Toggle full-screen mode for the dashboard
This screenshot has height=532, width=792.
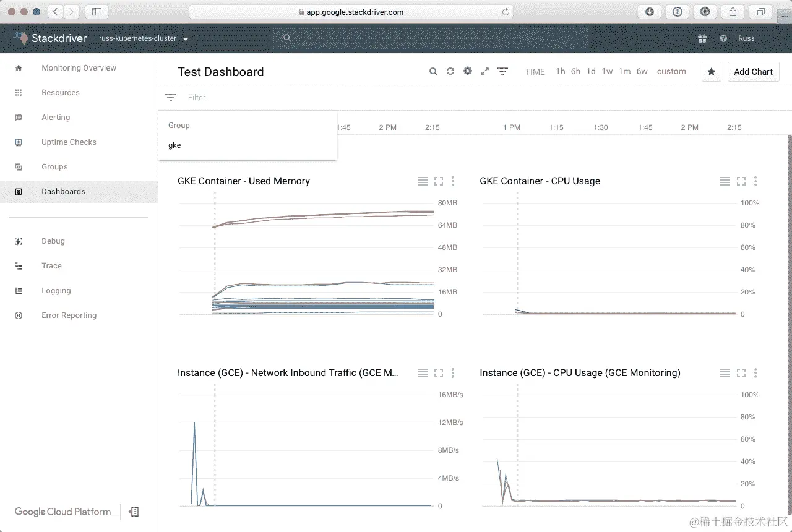pos(485,72)
